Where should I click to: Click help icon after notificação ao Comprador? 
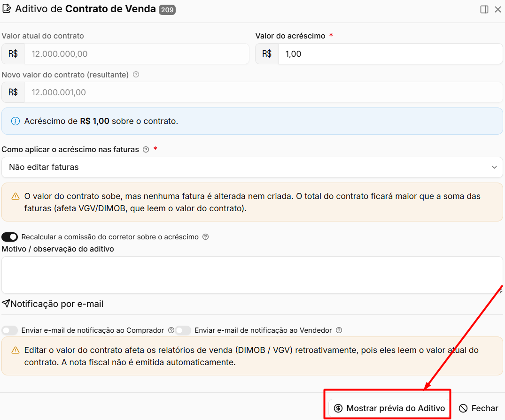171,330
